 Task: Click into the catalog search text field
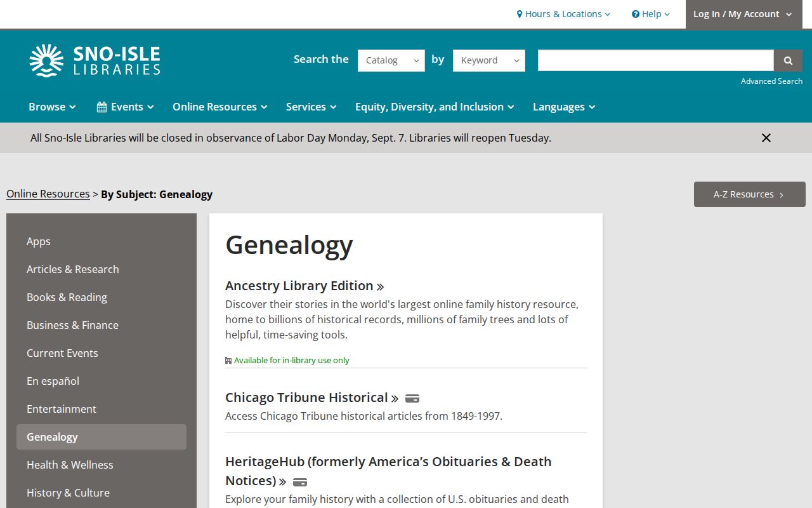click(x=656, y=60)
